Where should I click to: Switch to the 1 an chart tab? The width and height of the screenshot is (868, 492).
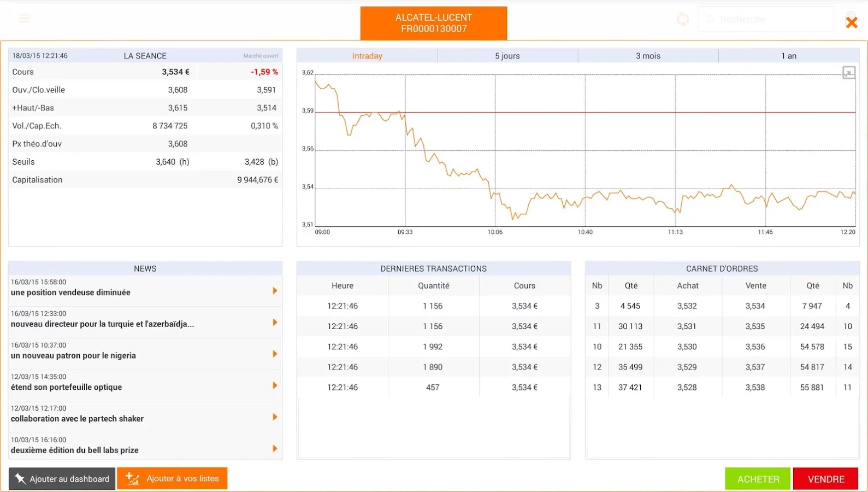pos(789,56)
